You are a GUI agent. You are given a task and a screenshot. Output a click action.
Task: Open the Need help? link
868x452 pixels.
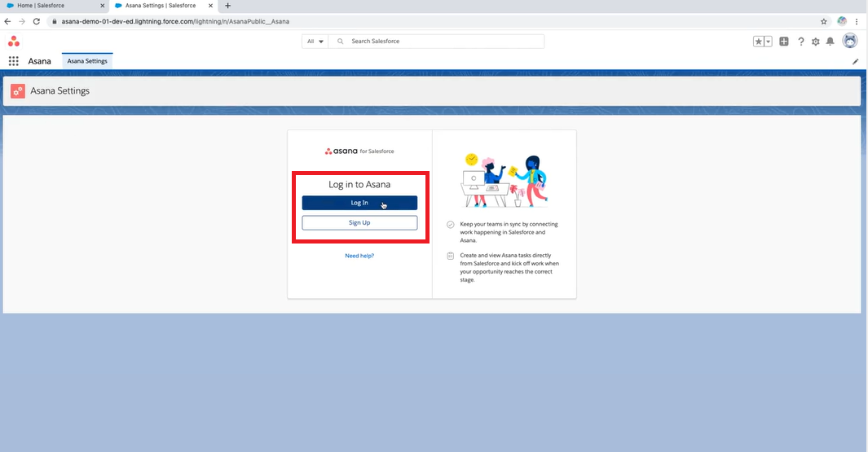tap(359, 256)
